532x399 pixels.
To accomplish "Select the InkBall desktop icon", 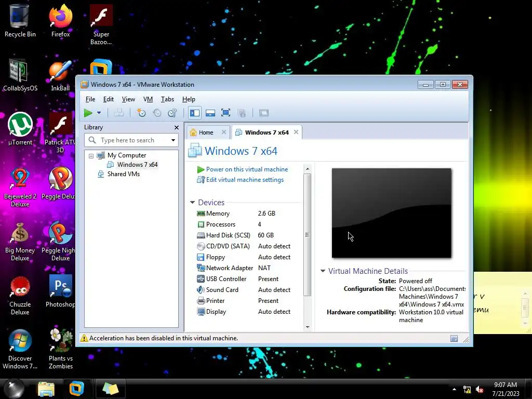I will pos(60,75).
